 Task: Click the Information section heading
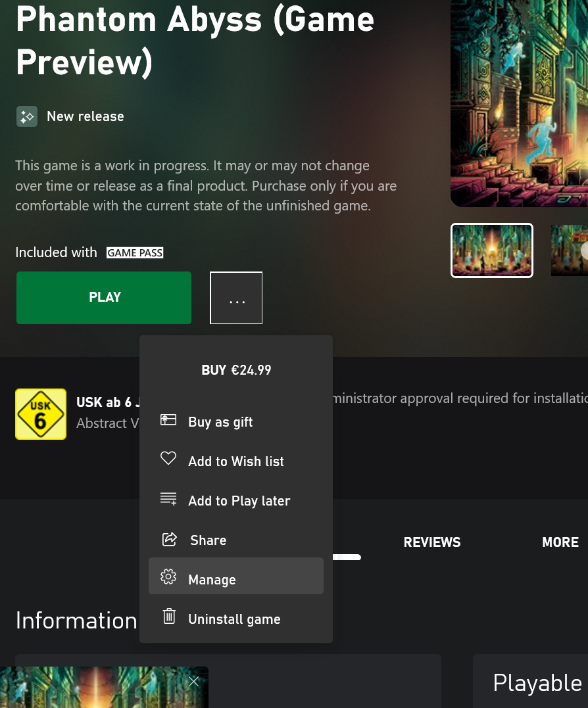click(x=76, y=621)
